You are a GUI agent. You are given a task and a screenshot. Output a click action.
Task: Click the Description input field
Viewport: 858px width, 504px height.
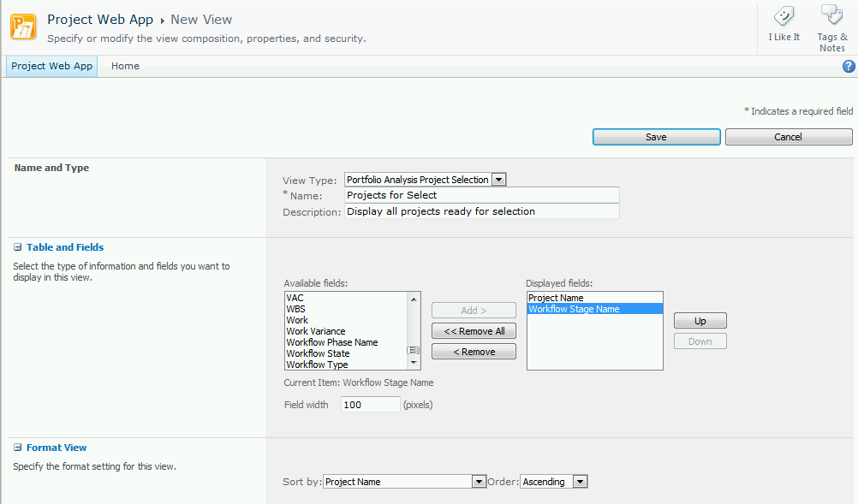[482, 211]
